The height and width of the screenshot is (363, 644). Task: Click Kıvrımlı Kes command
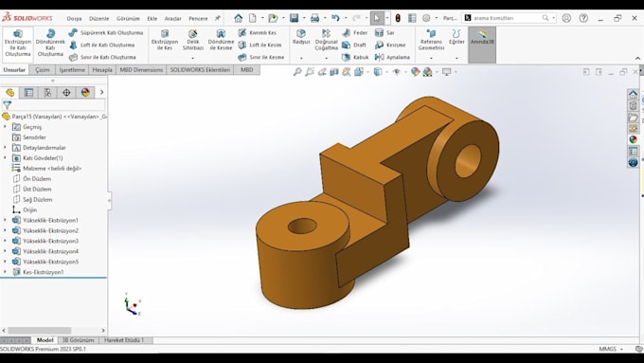[x=258, y=32]
